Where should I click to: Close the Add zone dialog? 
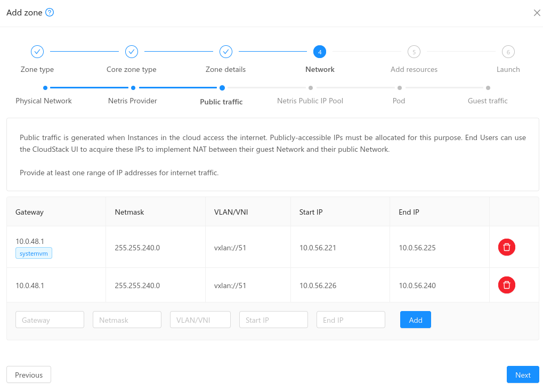click(x=537, y=13)
